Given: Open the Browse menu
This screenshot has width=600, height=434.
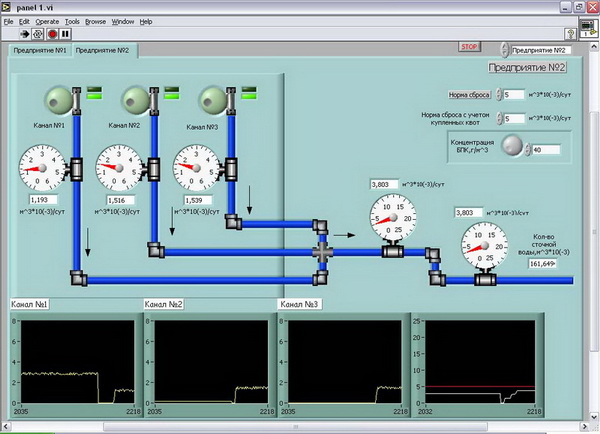Looking at the screenshot, I should coord(95,22).
